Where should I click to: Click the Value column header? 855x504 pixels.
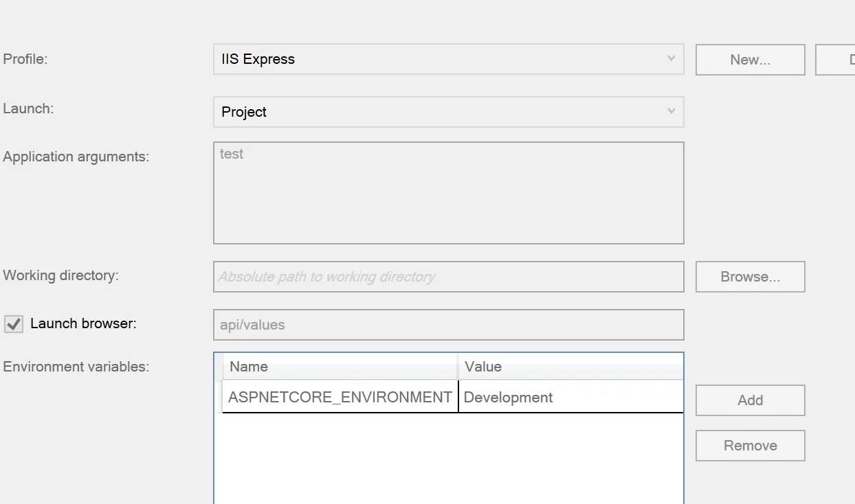570,367
